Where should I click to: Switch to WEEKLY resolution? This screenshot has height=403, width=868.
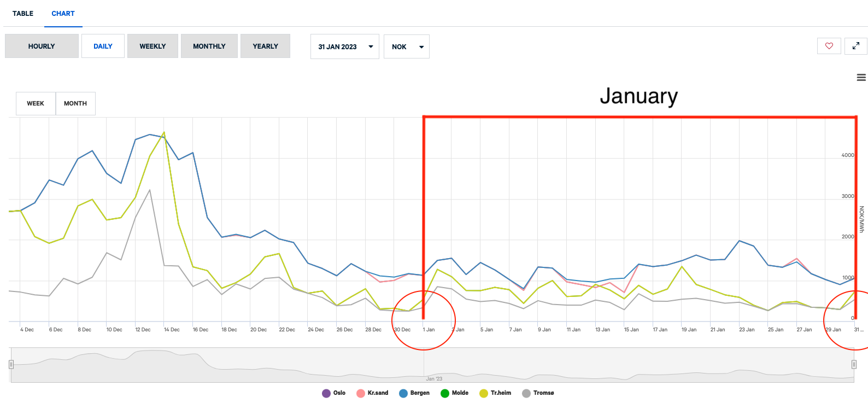click(153, 46)
